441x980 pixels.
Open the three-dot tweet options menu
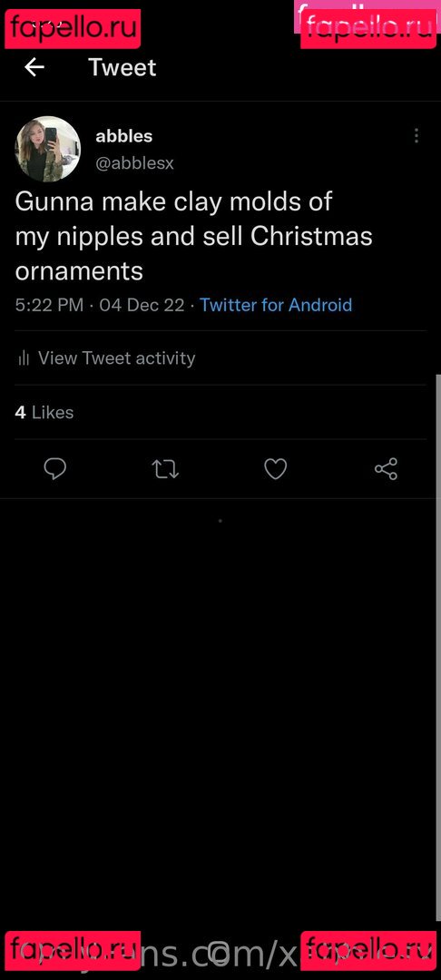point(416,135)
